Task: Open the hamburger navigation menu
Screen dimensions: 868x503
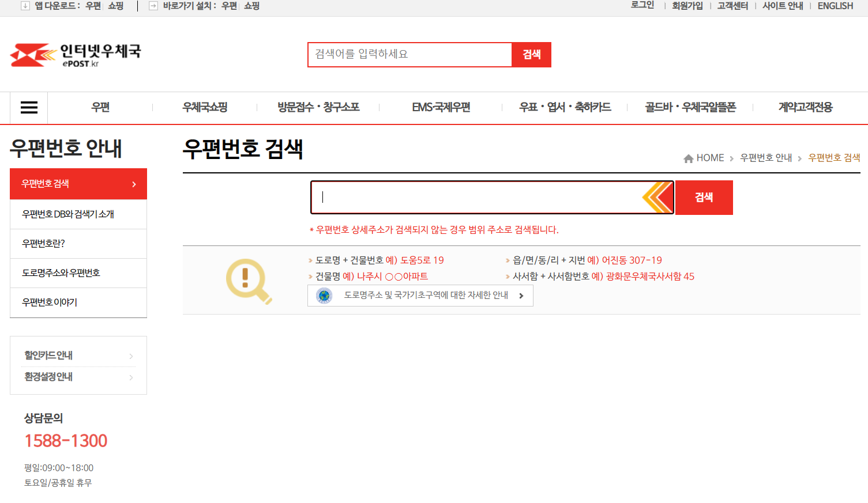Action: coord(28,108)
